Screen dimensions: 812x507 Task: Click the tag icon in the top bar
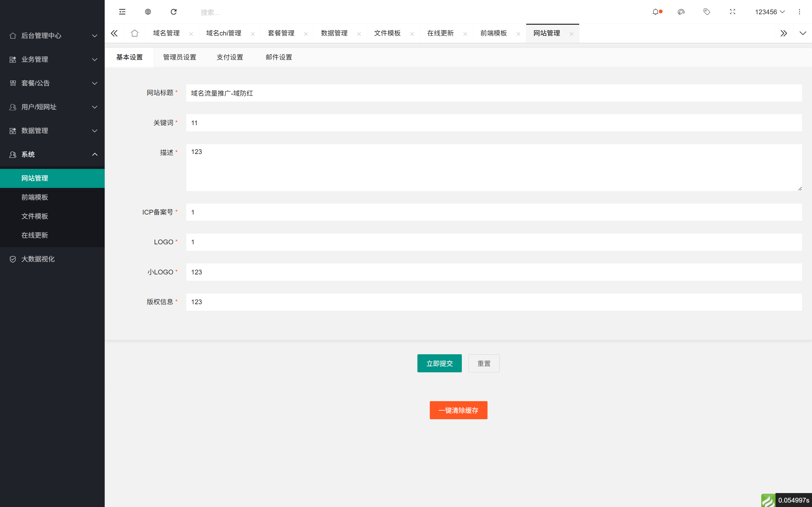click(707, 12)
